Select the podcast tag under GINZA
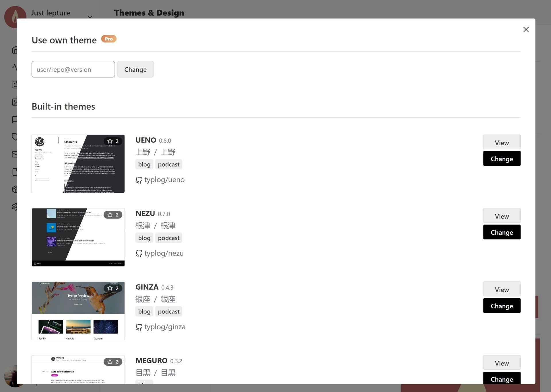551x392 pixels. [x=168, y=311]
